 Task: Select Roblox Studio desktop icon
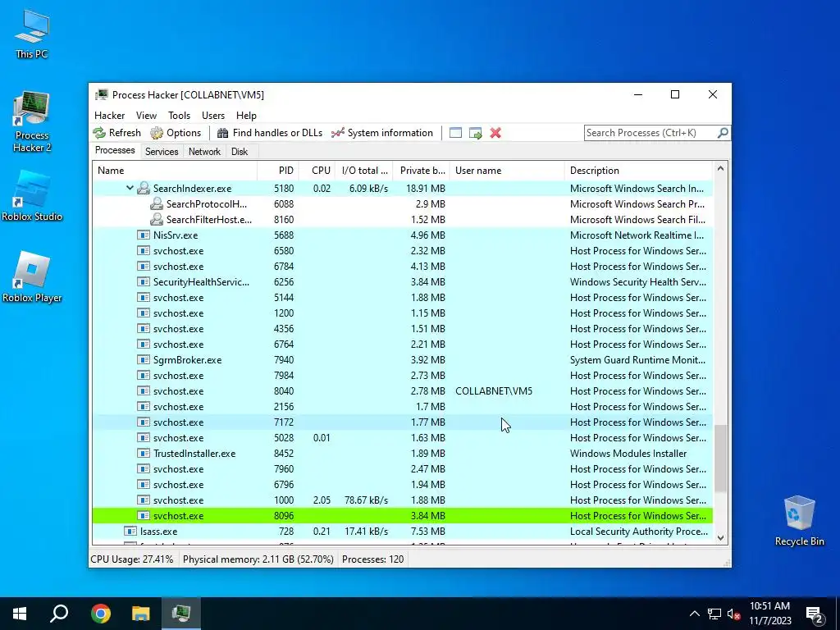[x=32, y=197]
